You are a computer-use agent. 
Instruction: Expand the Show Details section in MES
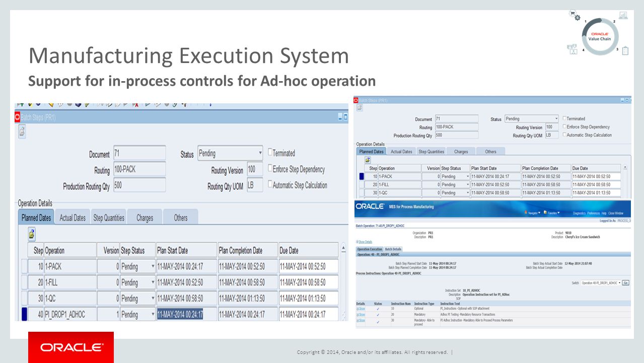click(364, 242)
